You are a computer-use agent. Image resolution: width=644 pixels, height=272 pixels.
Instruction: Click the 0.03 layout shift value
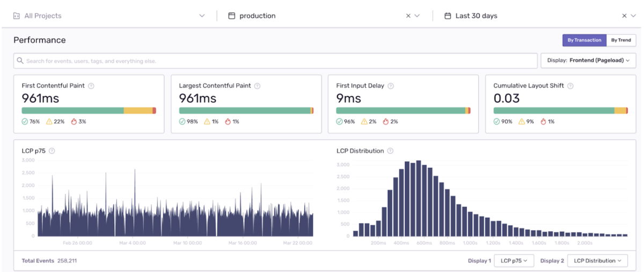[507, 98]
